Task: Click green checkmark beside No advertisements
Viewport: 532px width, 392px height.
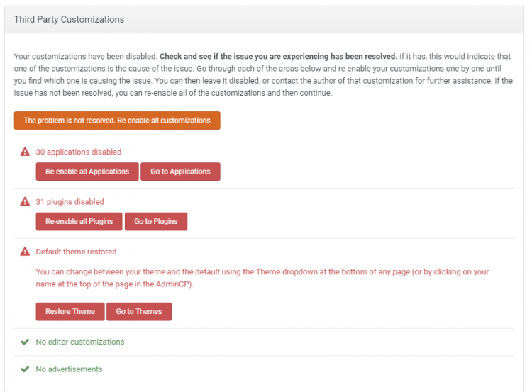Action: click(x=25, y=369)
